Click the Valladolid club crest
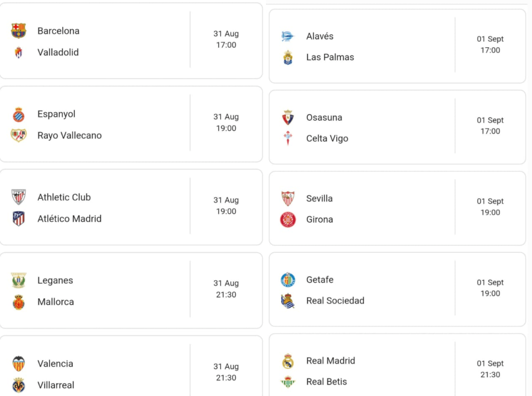 [19, 52]
